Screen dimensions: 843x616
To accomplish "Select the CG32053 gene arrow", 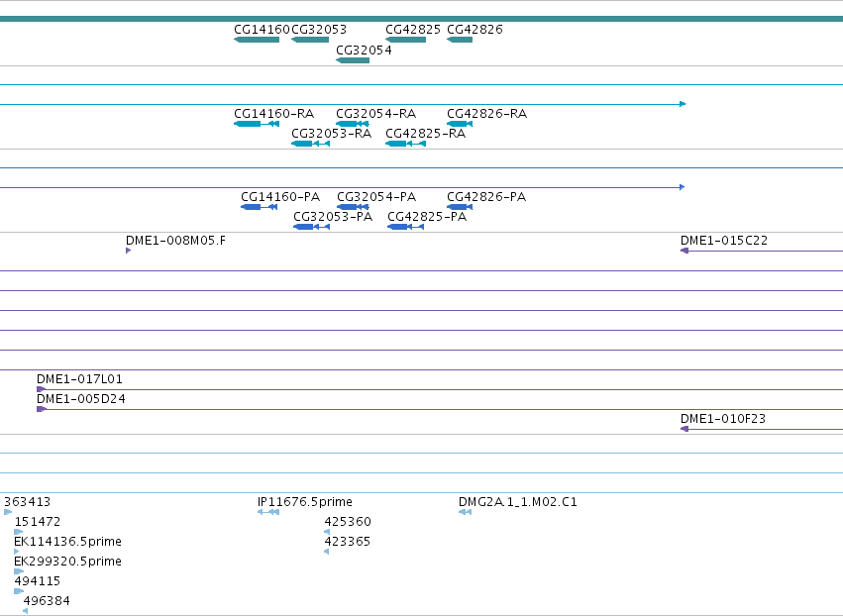I will click(x=310, y=40).
